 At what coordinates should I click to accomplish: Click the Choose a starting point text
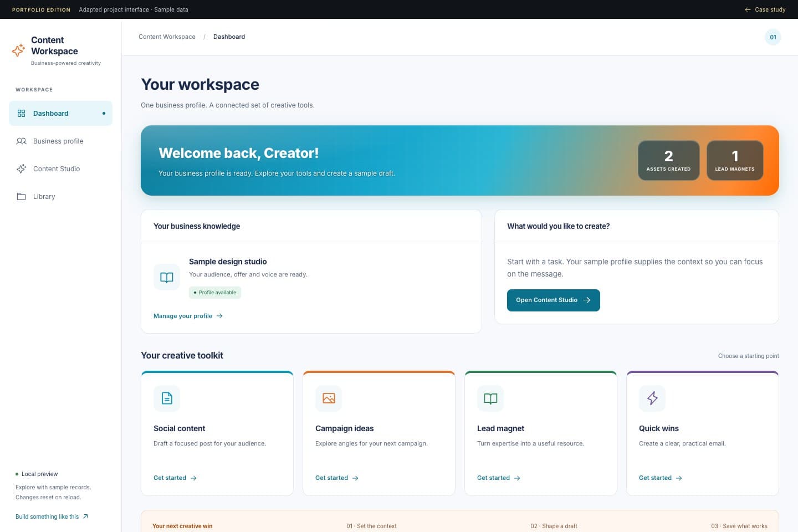[749, 356]
